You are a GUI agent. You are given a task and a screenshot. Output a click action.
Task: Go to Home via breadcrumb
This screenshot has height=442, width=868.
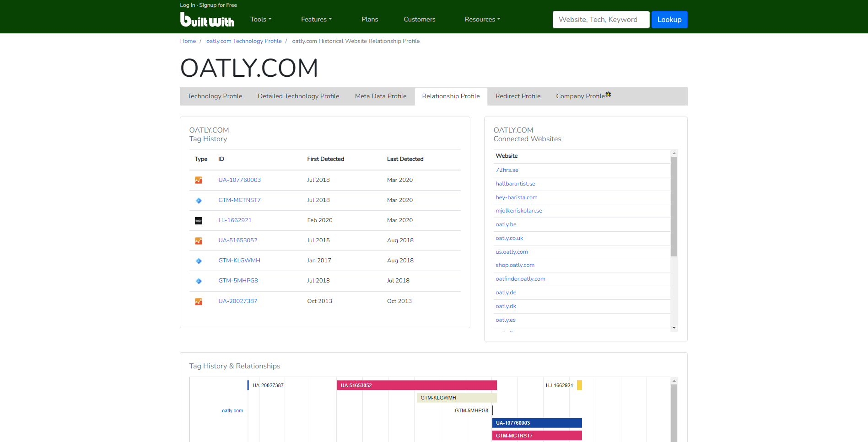point(188,41)
